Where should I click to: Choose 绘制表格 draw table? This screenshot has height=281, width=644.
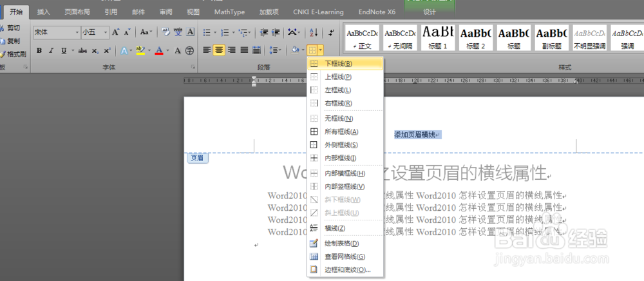[345, 244]
